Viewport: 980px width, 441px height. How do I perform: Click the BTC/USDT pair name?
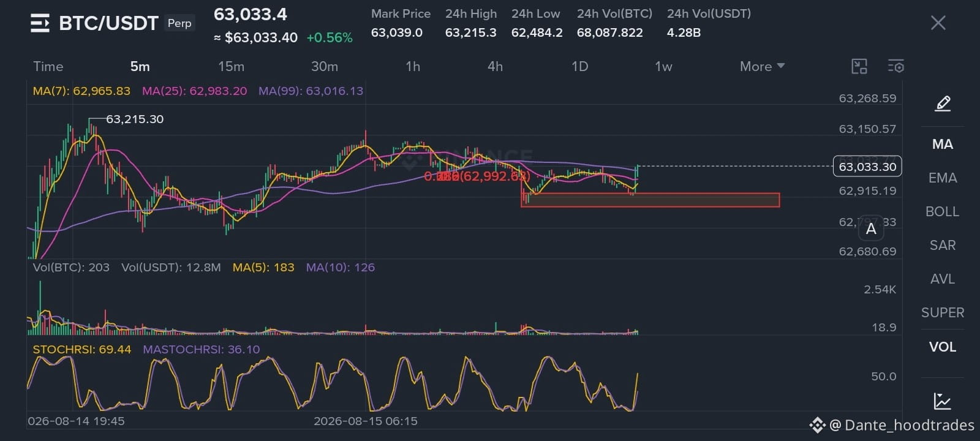108,23
